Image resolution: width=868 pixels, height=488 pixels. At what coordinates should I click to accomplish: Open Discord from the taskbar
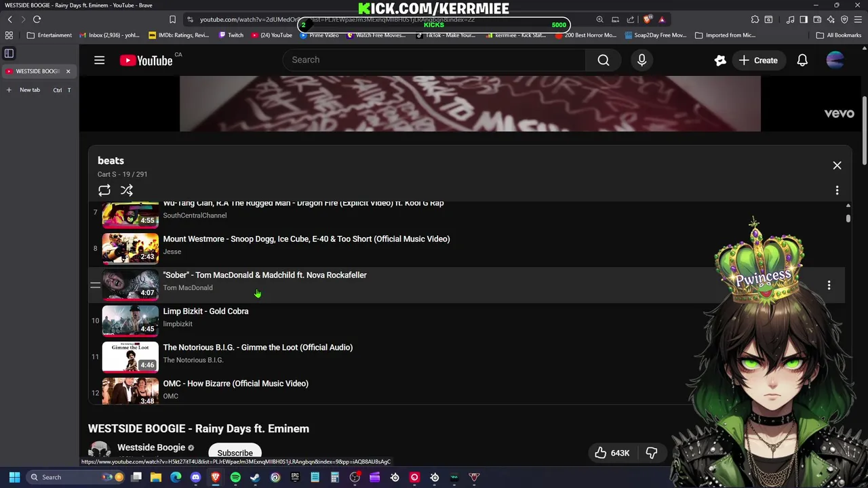point(196,477)
